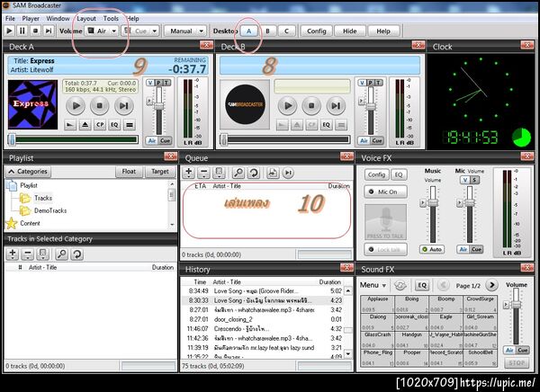Turn Mic On in Voice FX
The height and width of the screenshot is (392, 540).
pyautogui.click(x=385, y=192)
